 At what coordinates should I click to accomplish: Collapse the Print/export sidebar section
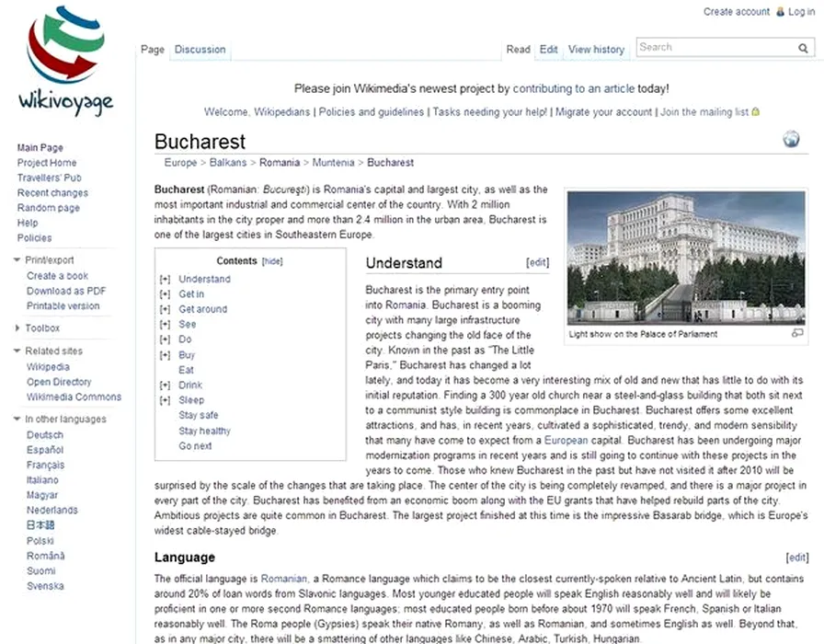coord(17,260)
